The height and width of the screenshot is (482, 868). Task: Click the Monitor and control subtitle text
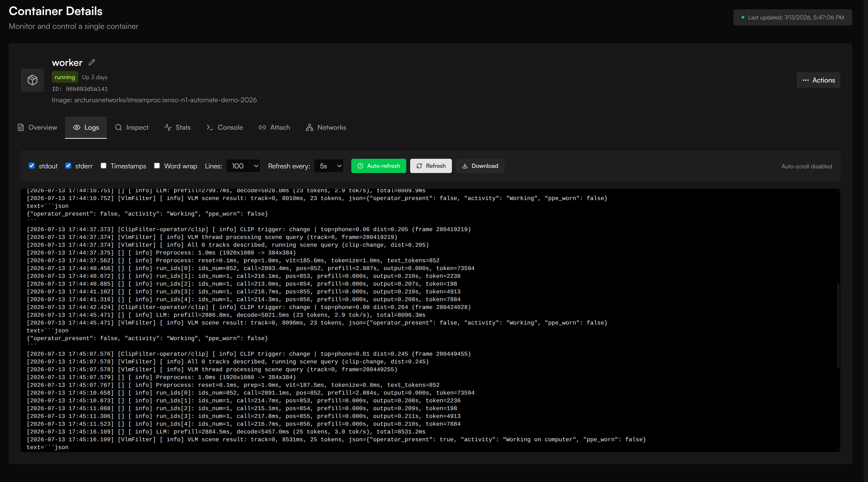pos(73,26)
